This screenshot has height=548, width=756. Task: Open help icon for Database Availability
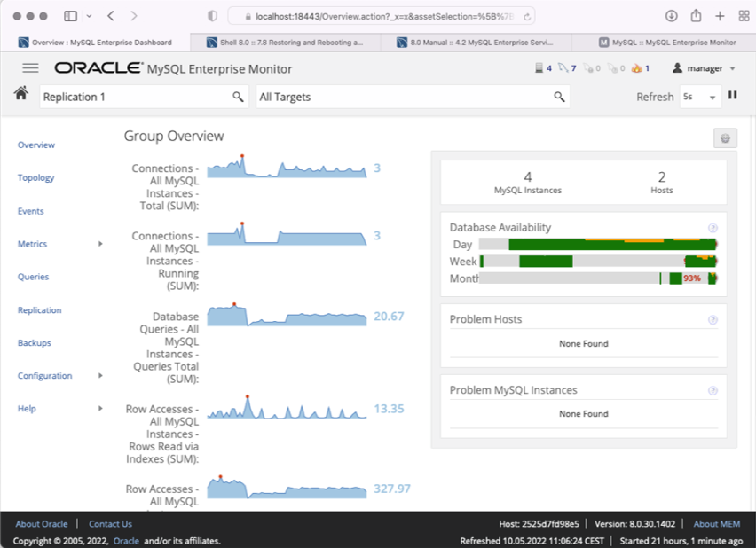[713, 228]
